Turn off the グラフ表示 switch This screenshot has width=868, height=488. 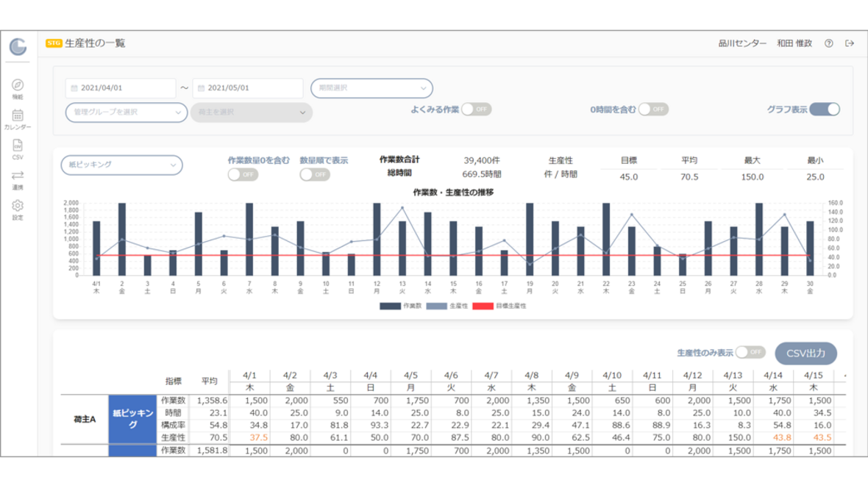825,110
